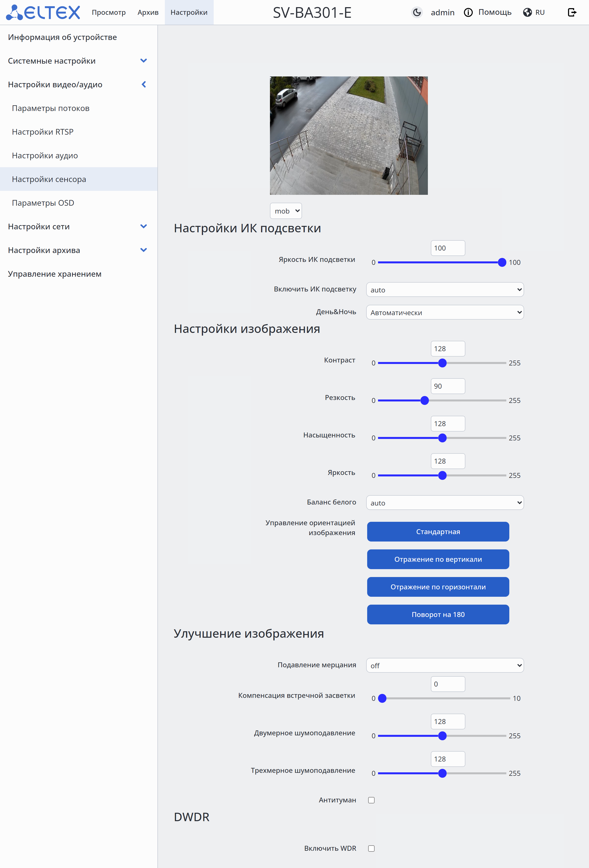
Task: Click the Contrast value input field
Action: [447, 348]
